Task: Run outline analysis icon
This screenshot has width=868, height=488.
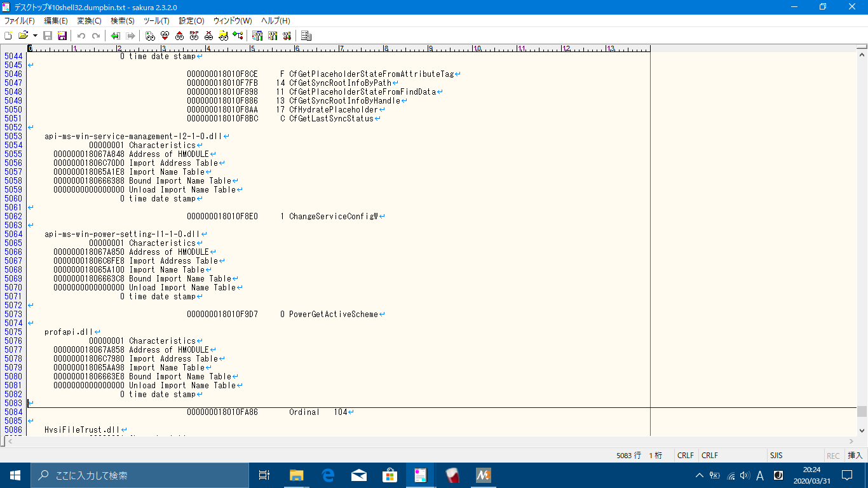Action: point(238,36)
